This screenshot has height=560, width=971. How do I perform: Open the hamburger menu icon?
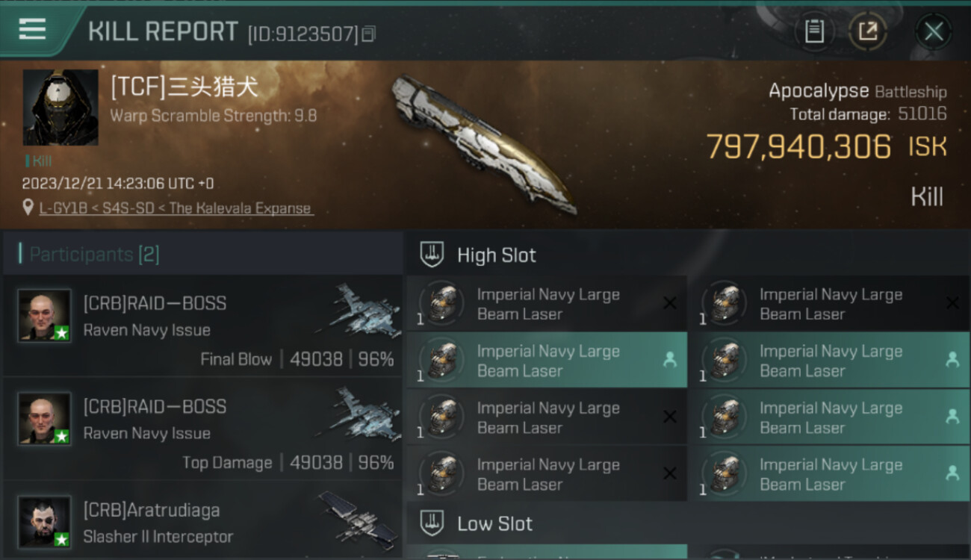(32, 30)
